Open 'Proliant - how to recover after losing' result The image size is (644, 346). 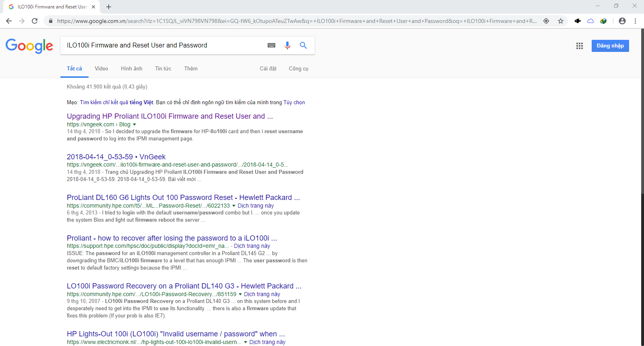pos(172,238)
